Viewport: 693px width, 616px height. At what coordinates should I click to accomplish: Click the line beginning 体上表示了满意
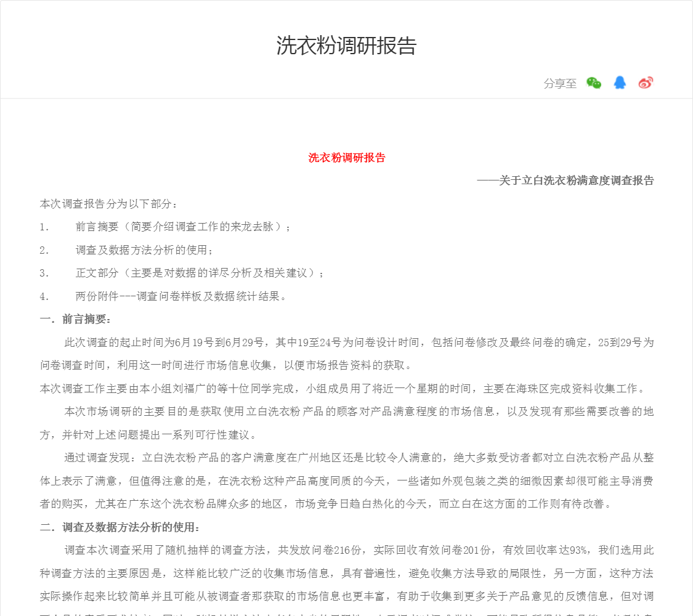[x=346, y=480]
